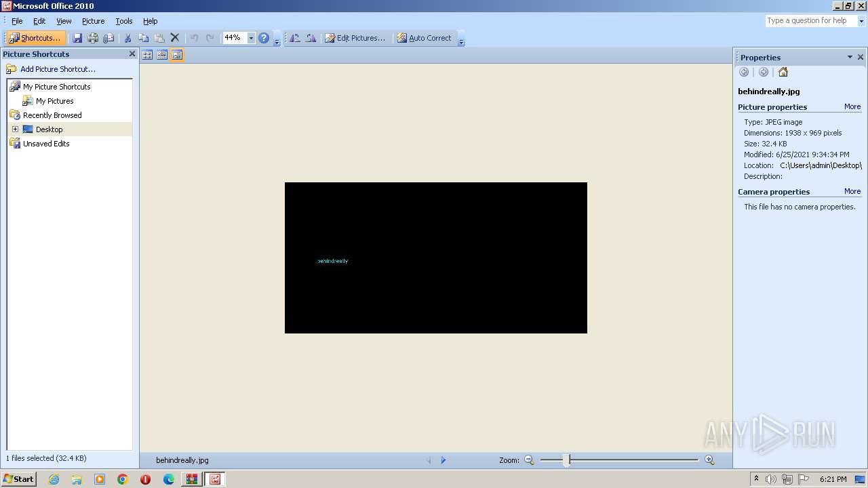Click the behindreally picture preview
This screenshot has width=868, height=488.
tap(436, 258)
